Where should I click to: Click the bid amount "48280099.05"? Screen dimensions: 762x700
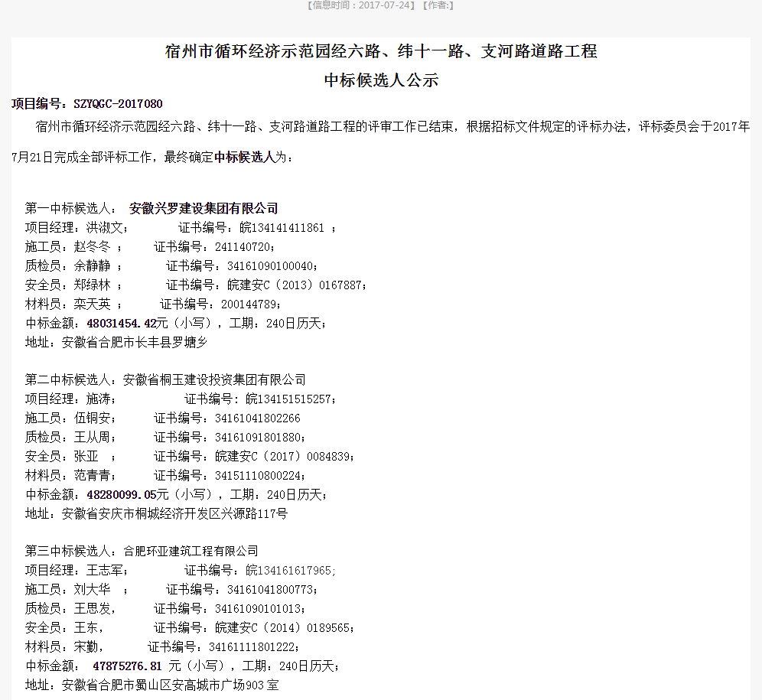[x=122, y=494]
